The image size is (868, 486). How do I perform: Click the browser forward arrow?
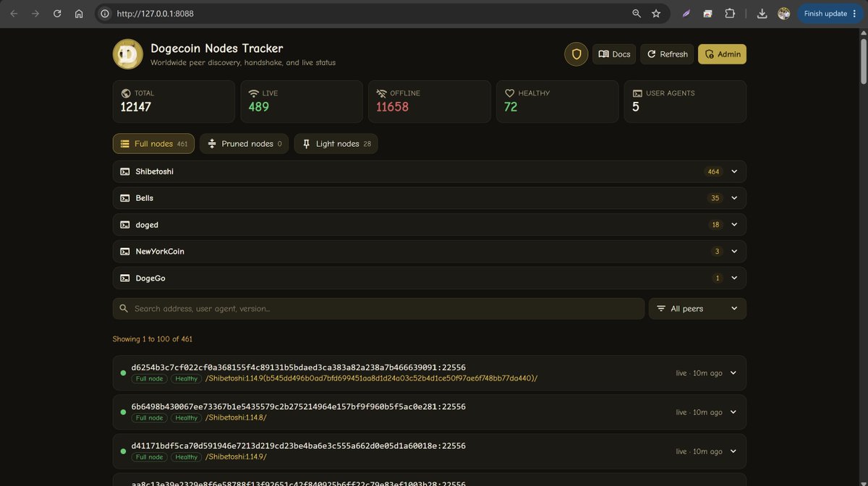pyautogui.click(x=35, y=14)
